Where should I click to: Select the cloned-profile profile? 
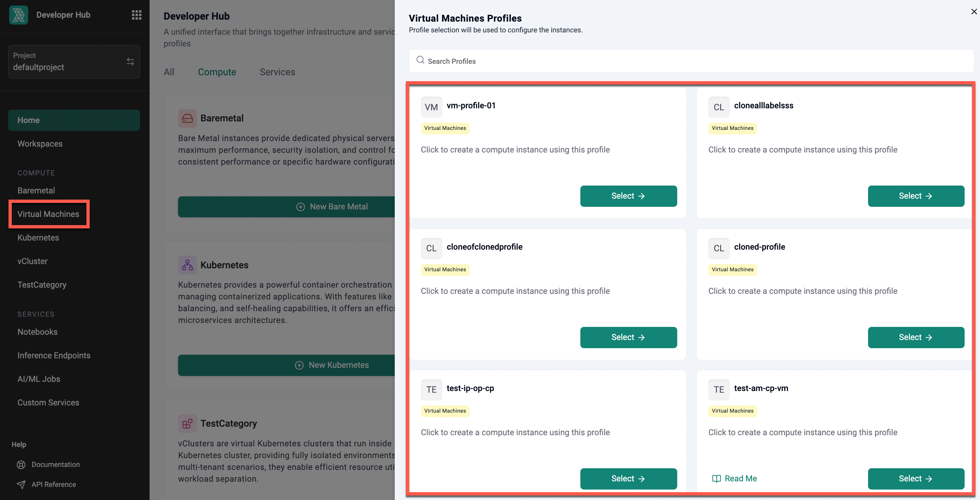point(916,337)
